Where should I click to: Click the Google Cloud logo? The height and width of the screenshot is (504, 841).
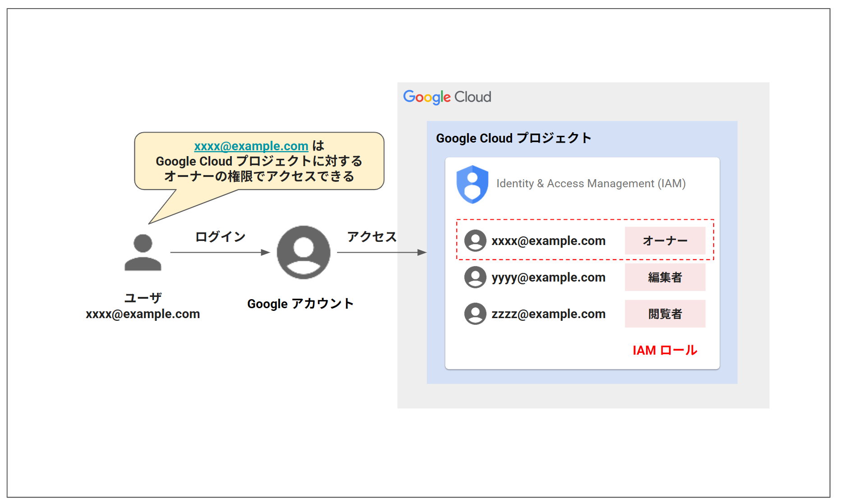(x=447, y=97)
